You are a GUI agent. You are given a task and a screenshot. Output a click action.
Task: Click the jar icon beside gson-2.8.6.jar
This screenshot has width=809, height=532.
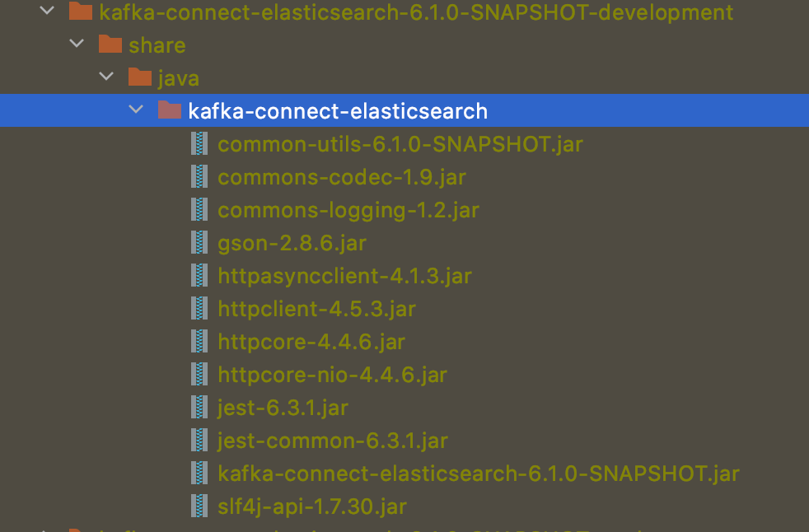coord(199,242)
